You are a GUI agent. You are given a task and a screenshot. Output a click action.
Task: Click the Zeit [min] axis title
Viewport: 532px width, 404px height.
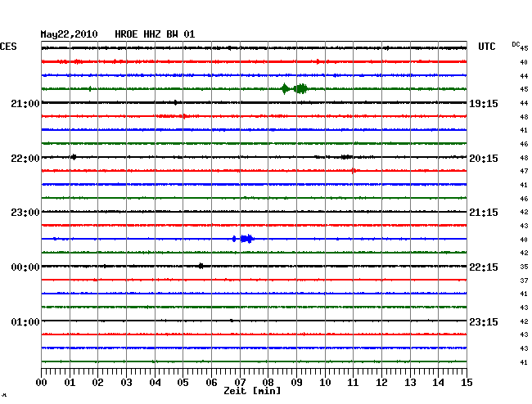(x=252, y=391)
